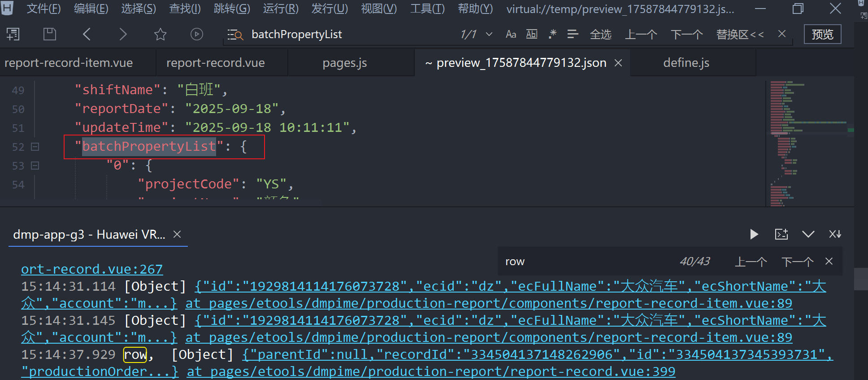Click the code minimap
The image size is (868, 380).
810,144
